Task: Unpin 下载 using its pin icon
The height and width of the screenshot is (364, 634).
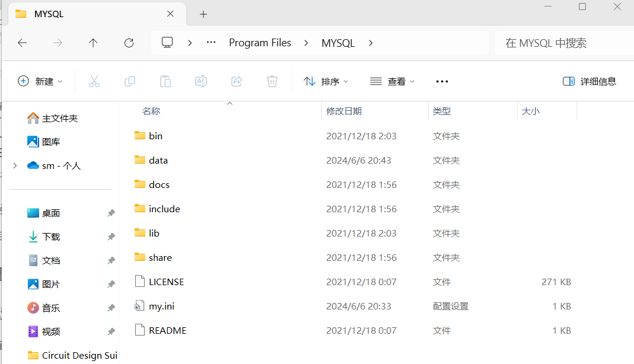Action: (x=111, y=237)
